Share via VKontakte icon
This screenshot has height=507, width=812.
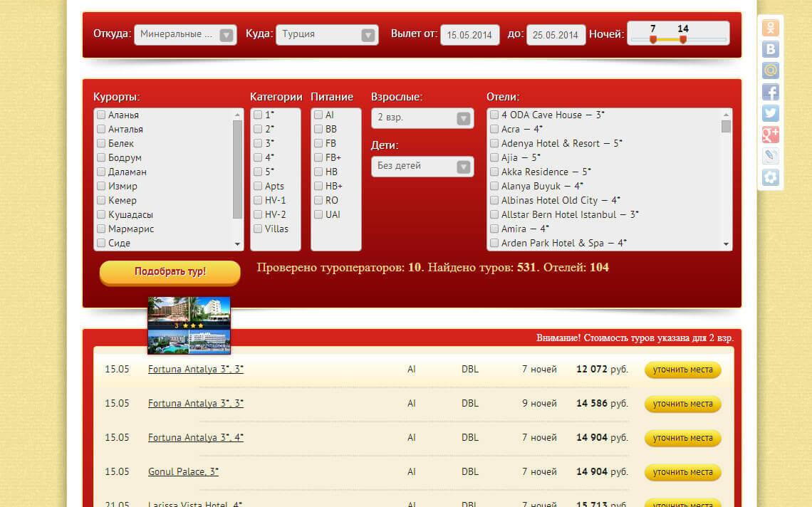[x=770, y=49]
